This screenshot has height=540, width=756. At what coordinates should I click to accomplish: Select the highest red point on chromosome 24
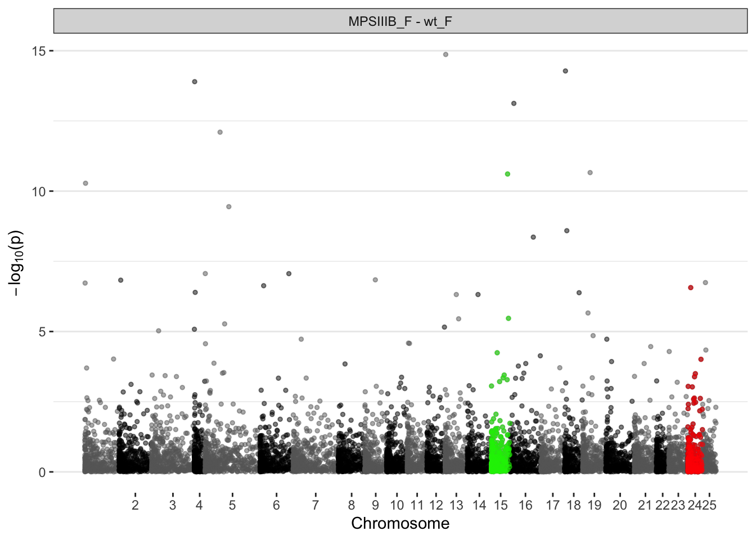(x=691, y=287)
